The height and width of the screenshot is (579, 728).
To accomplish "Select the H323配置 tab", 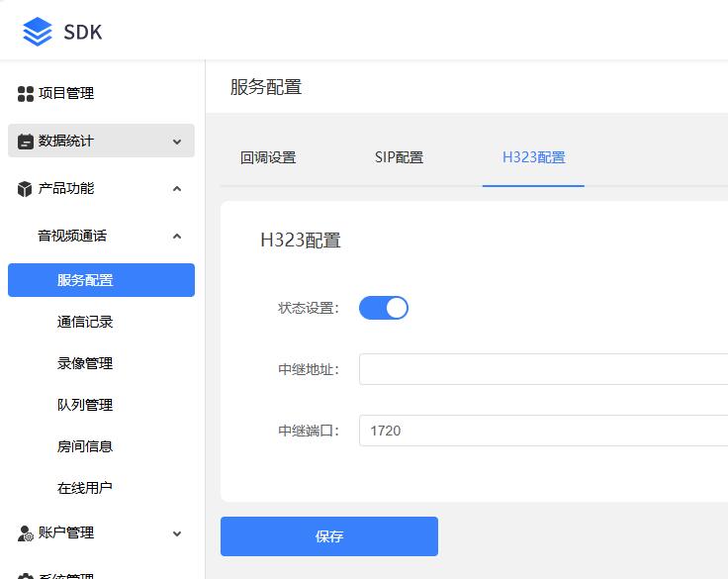I will (533, 157).
